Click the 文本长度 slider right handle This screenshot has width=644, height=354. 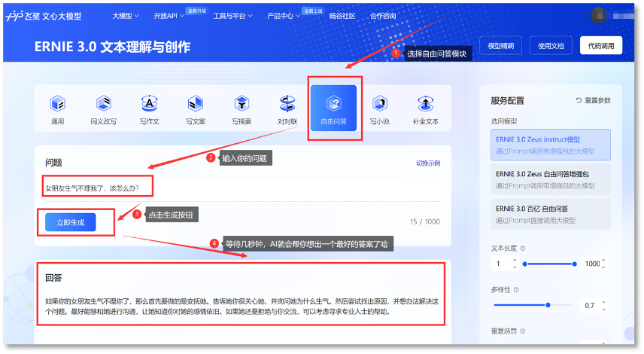point(574,264)
